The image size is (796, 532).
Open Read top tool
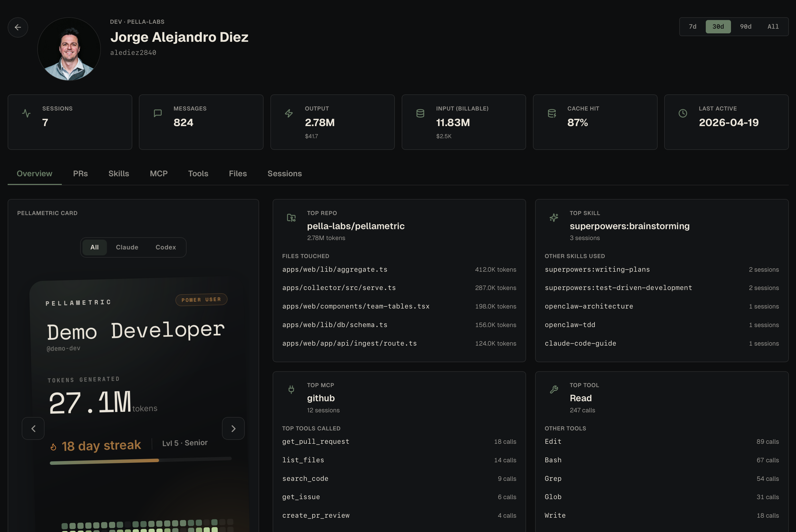[x=580, y=398]
